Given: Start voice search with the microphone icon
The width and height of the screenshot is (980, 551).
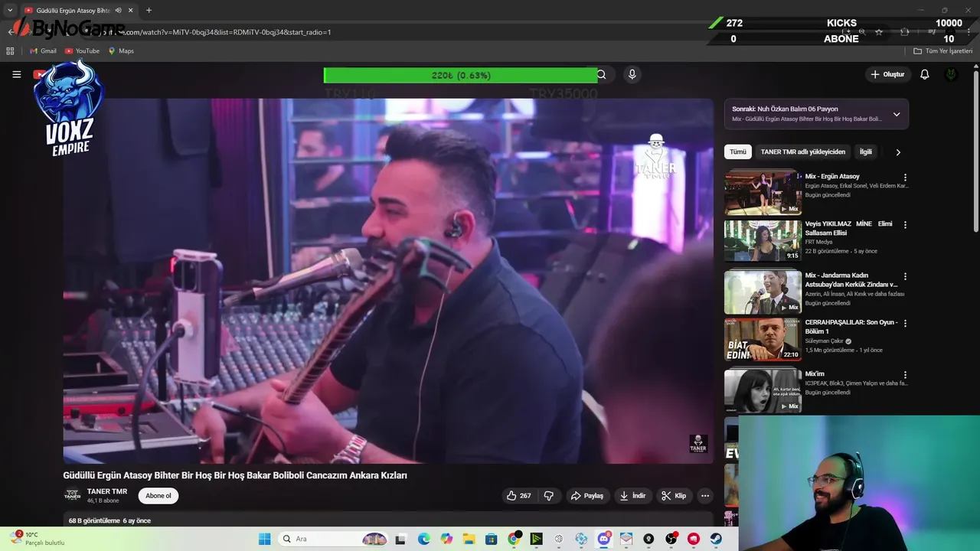Looking at the screenshot, I should pyautogui.click(x=632, y=74).
